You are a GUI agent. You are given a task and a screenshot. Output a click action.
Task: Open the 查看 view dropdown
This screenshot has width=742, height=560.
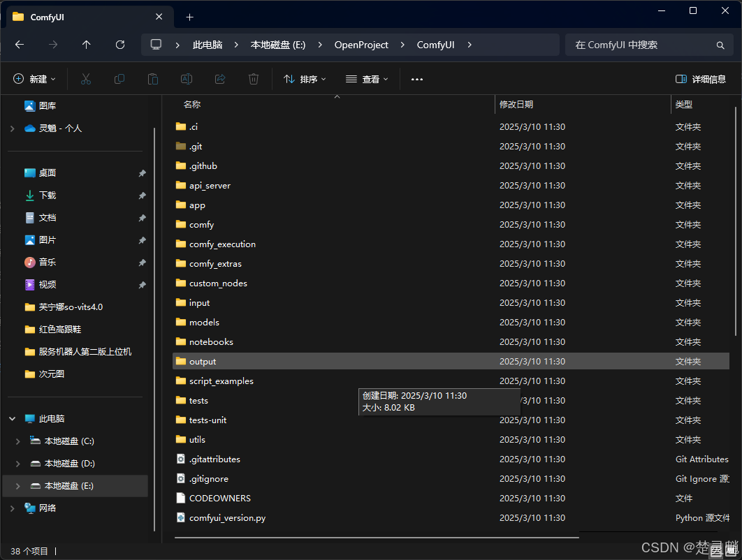click(367, 79)
